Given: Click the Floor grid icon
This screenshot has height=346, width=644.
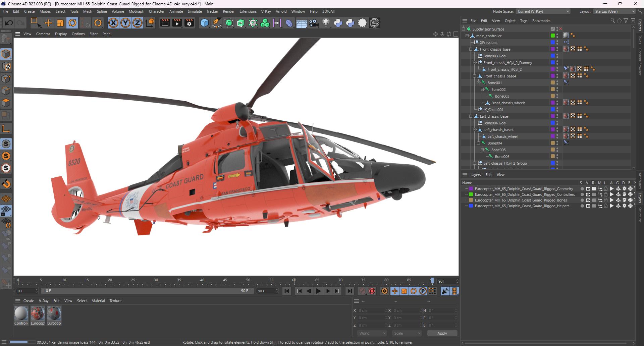Looking at the screenshot, I should [x=302, y=23].
